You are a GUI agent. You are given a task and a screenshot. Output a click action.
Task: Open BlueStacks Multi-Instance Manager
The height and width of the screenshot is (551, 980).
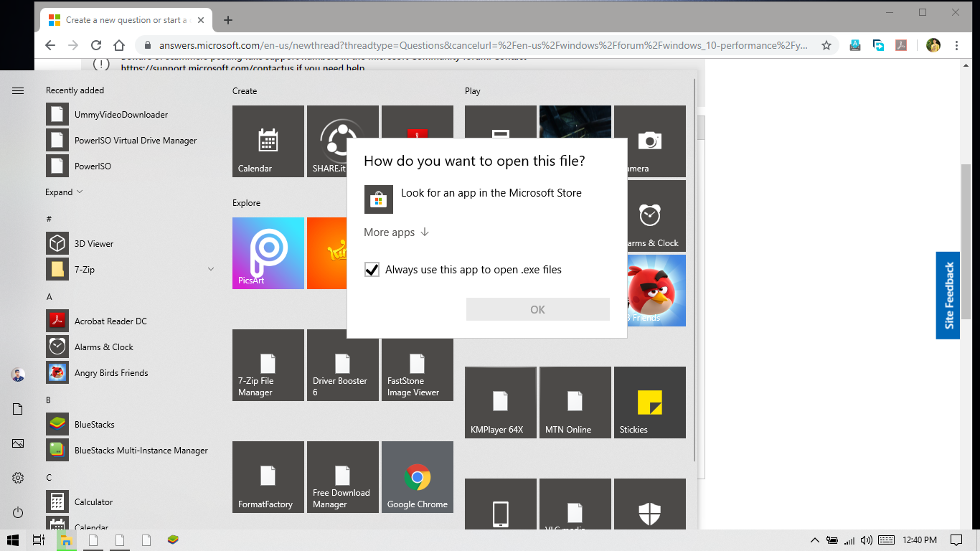[129, 451]
